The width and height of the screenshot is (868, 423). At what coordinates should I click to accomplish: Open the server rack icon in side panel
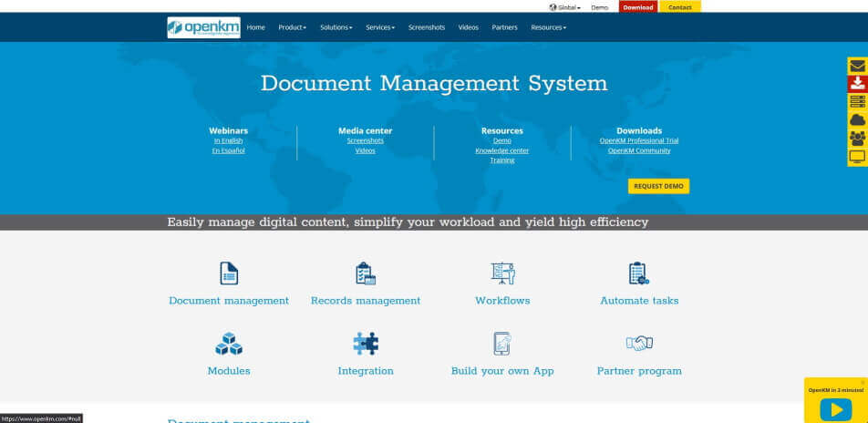coord(857,102)
